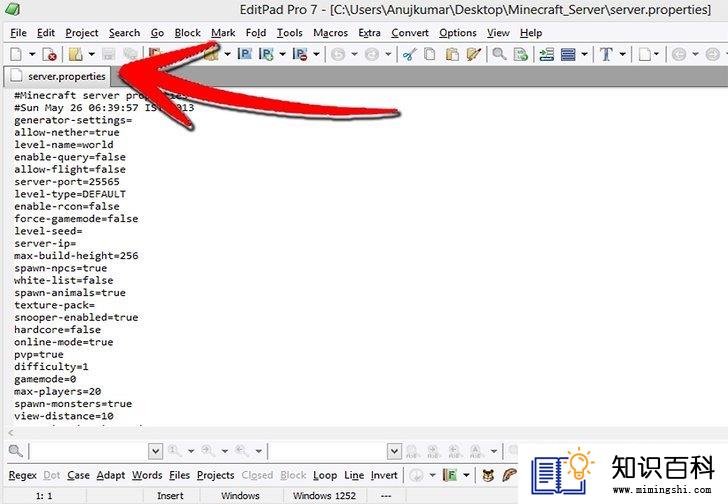Toggle the Adapt case search option
The width and height of the screenshot is (728, 504).
pos(110,476)
